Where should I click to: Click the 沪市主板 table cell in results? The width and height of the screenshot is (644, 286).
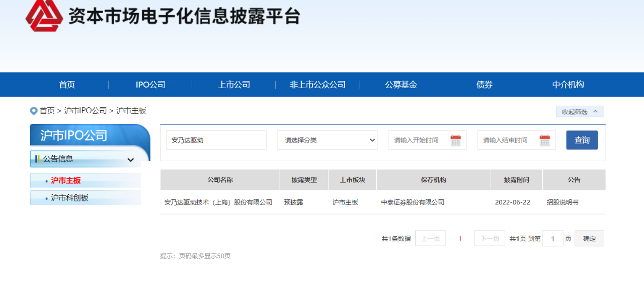pyautogui.click(x=345, y=202)
